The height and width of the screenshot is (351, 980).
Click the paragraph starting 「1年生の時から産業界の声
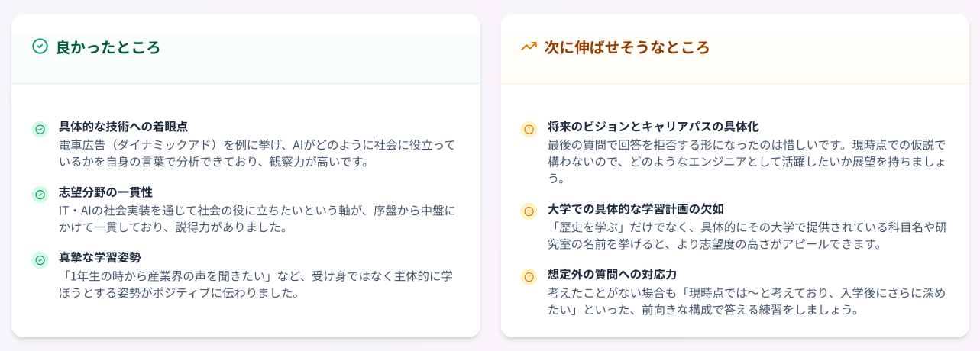(x=257, y=284)
